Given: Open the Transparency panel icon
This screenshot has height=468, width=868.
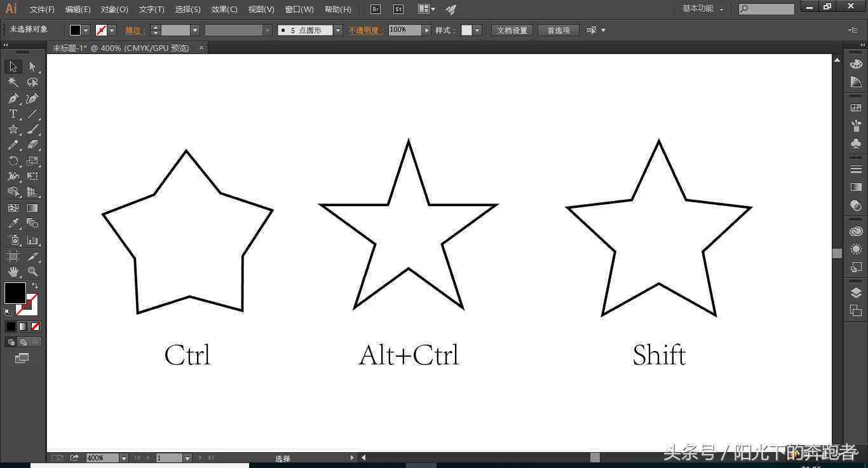Looking at the screenshot, I should pos(856,205).
